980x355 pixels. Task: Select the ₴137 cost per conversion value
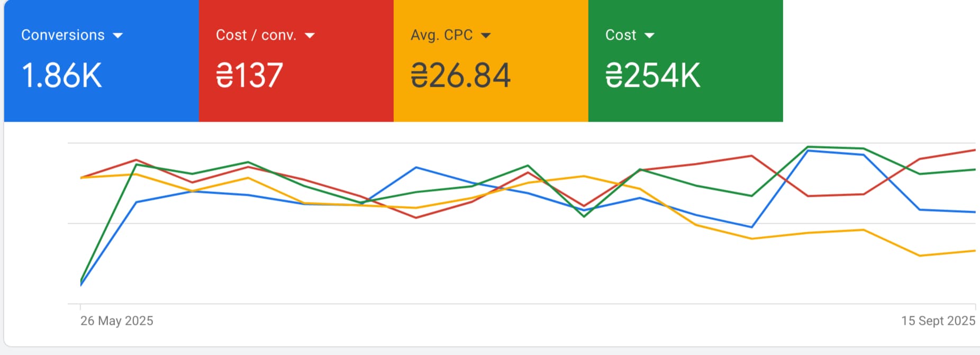pyautogui.click(x=249, y=75)
